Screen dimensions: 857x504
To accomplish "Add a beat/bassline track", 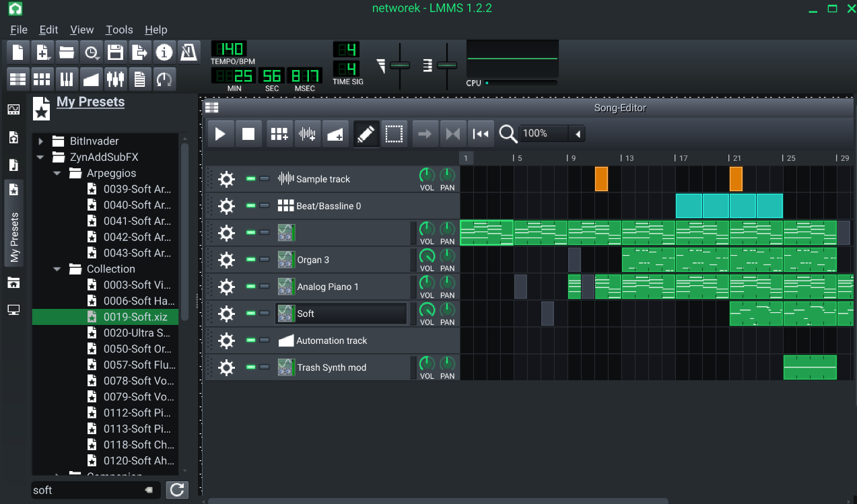I will click(x=279, y=134).
